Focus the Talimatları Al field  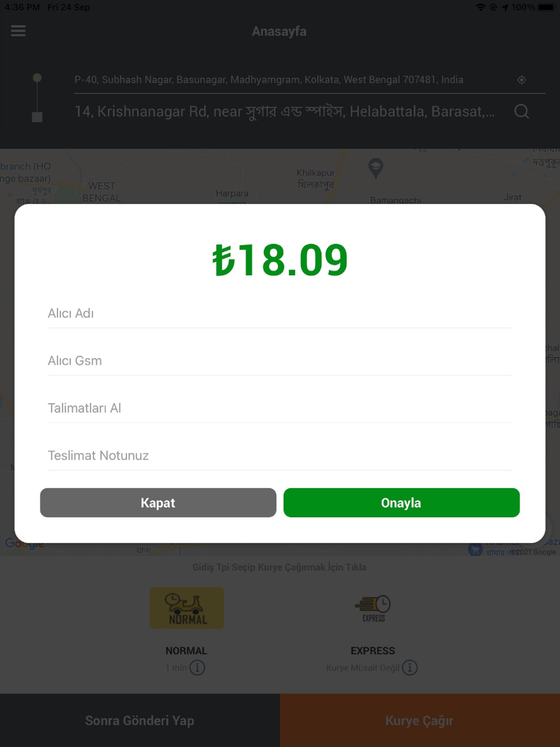(x=280, y=408)
